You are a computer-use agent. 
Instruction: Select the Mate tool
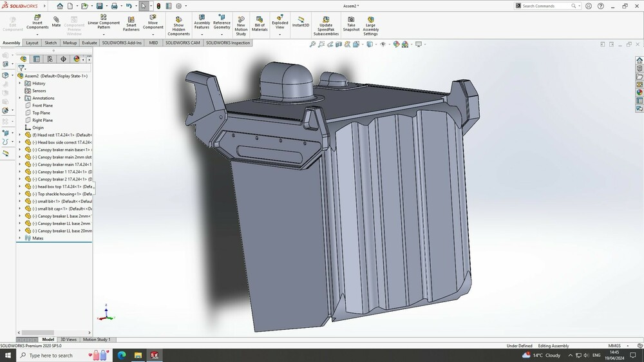tap(57, 21)
